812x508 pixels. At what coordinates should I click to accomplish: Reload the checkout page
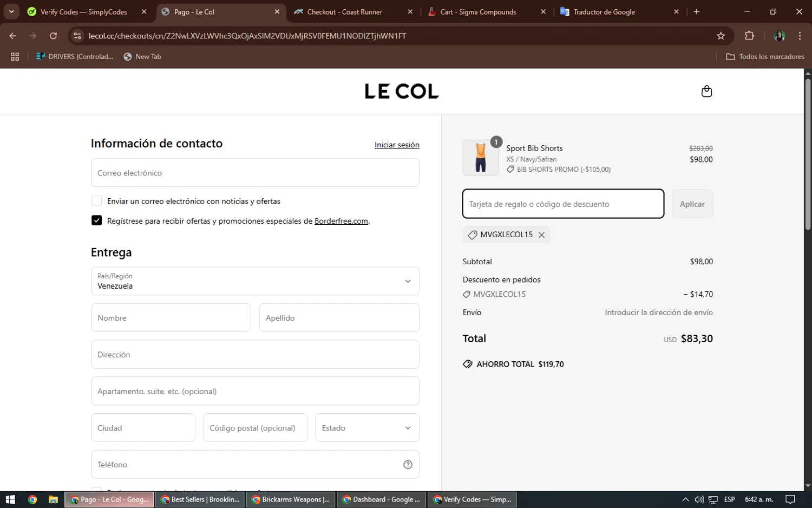(x=53, y=36)
